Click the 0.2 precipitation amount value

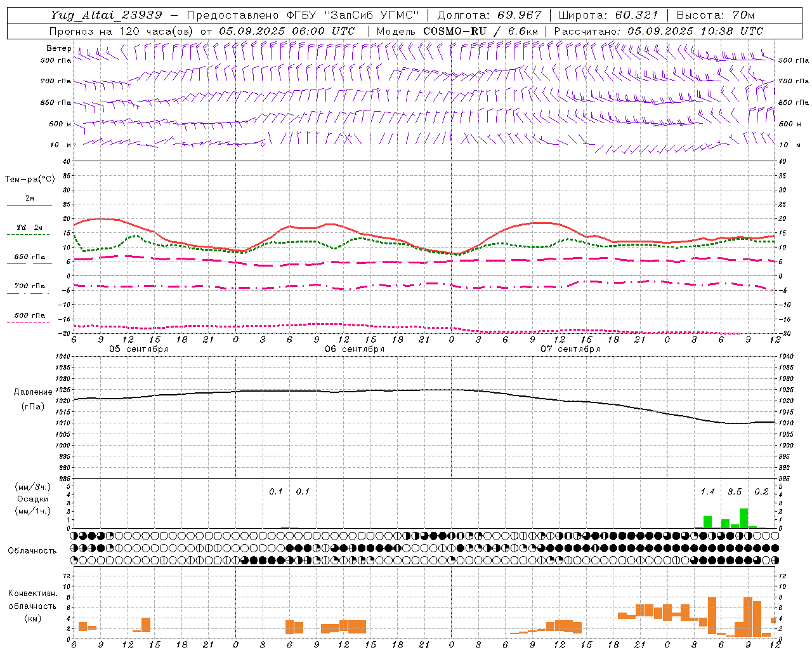click(761, 492)
